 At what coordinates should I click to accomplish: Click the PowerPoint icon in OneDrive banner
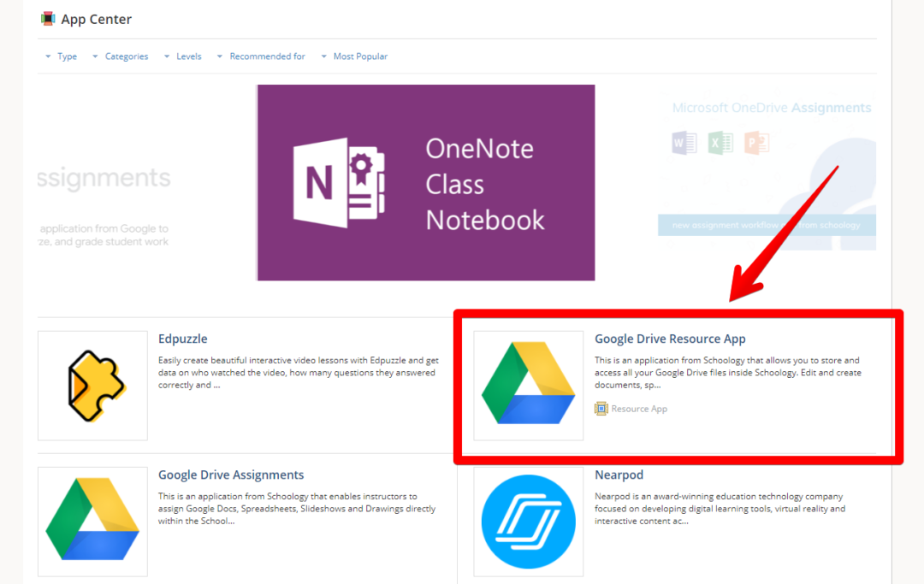pos(756,144)
